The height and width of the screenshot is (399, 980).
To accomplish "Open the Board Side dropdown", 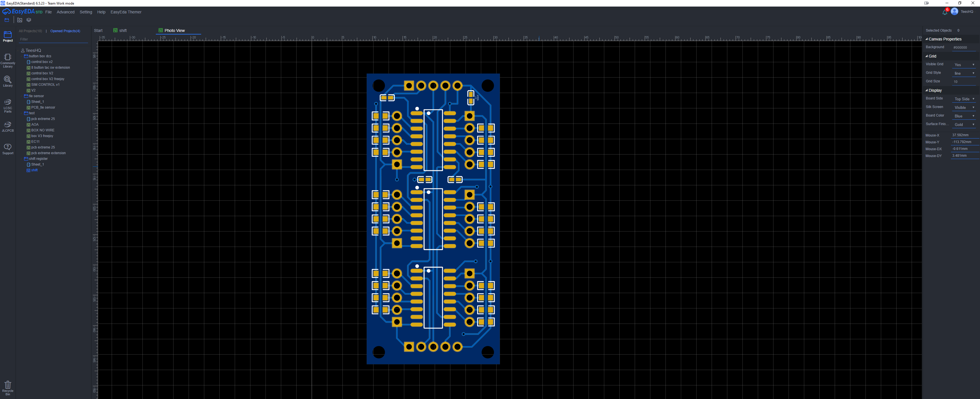I will click(964, 99).
